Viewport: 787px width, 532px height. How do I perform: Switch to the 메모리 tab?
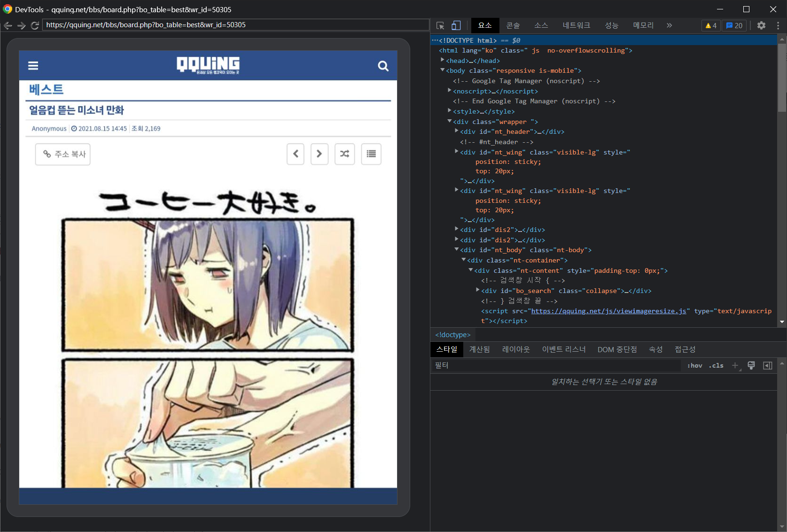tap(643, 25)
